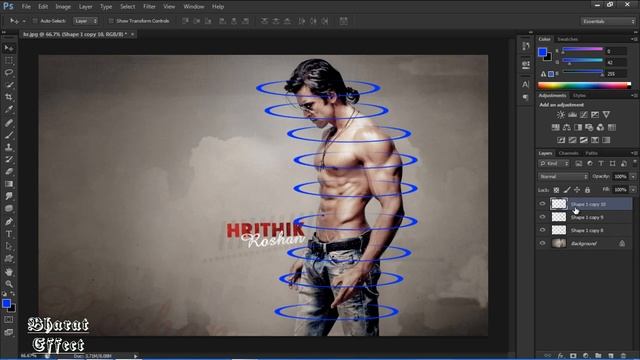640x360 pixels.
Task: Switch to the Swatches tab
Action: pos(567,39)
